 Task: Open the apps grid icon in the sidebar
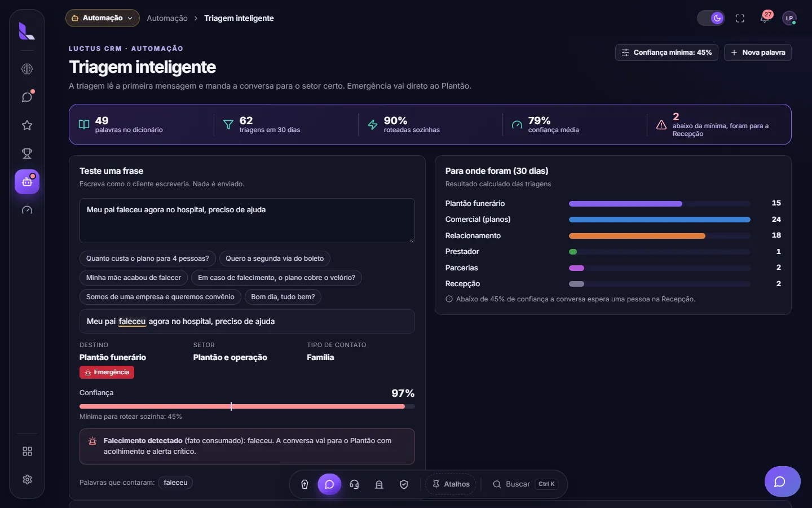pos(27,452)
